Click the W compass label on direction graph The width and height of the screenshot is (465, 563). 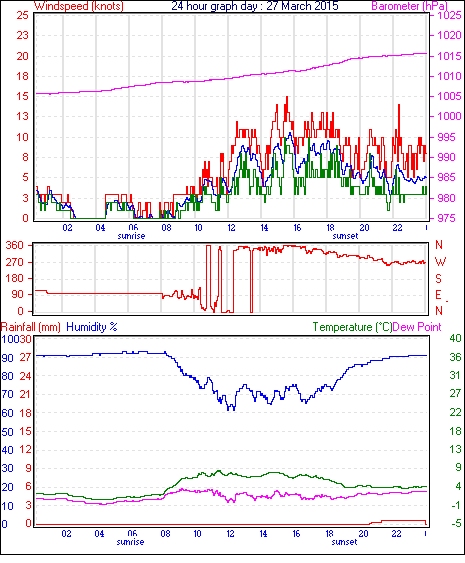coord(440,262)
